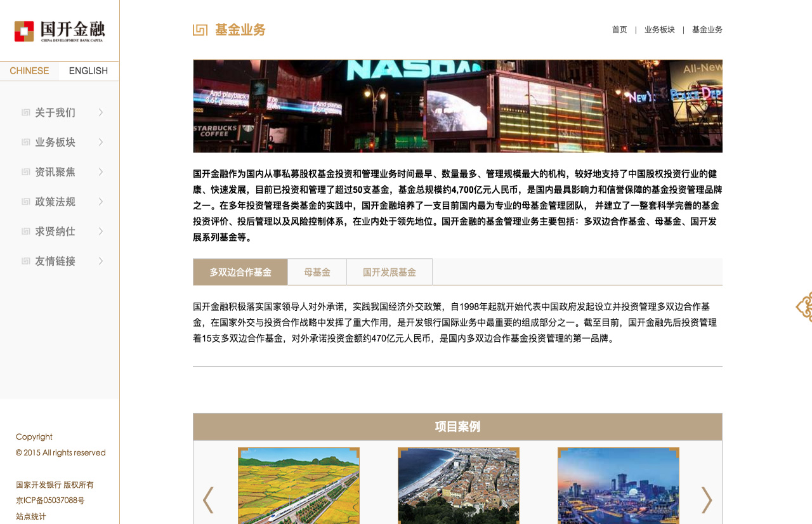812x524 pixels.
Task: Click the square icon beside 业务板块
Action: (x=26, y=142)
